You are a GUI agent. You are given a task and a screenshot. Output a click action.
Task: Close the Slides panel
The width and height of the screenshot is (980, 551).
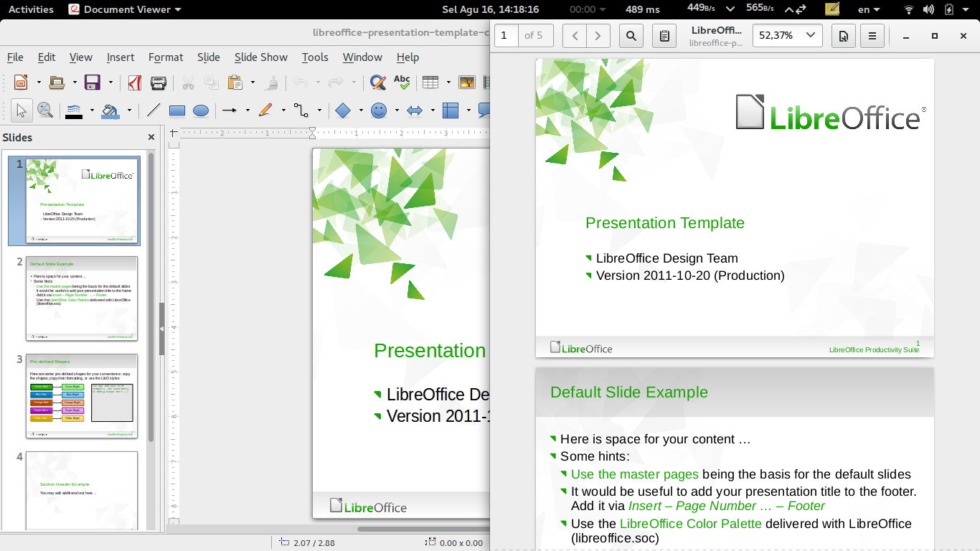pos(151,137)
